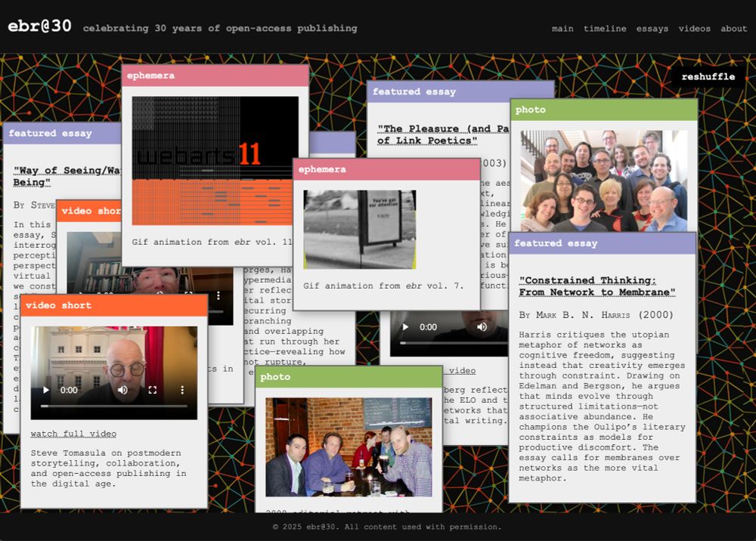This screenshot has width=756, height=541.
Task: Play the video behind the vol. 7 ephemera card
Action: pos(405,327)
